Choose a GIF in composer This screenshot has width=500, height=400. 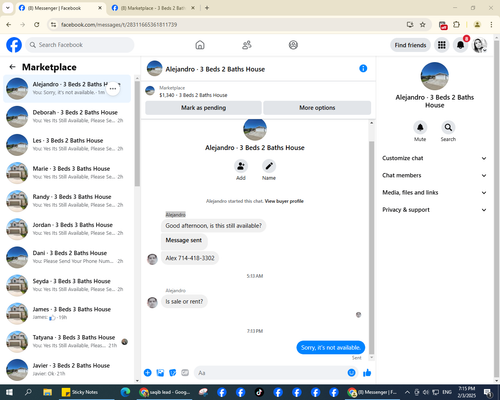point(185,373)
